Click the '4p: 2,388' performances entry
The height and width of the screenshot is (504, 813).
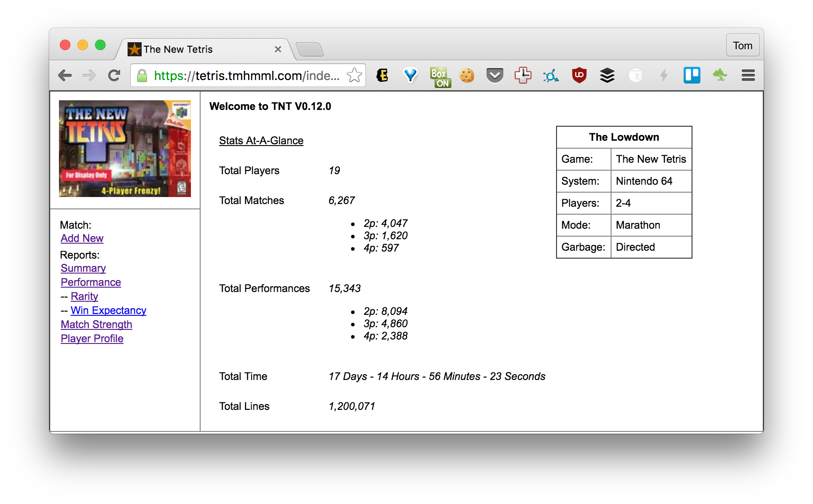(x=385, y=336)
